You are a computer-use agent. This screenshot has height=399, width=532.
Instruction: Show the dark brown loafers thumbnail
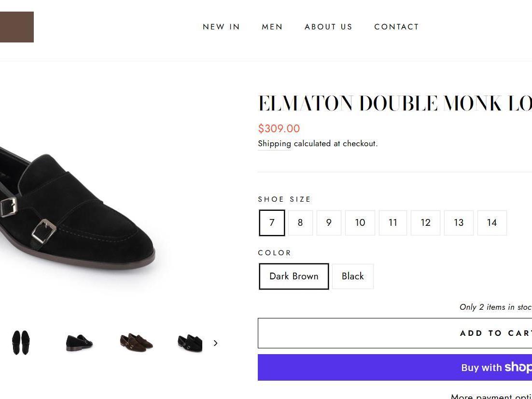[136, 343]
